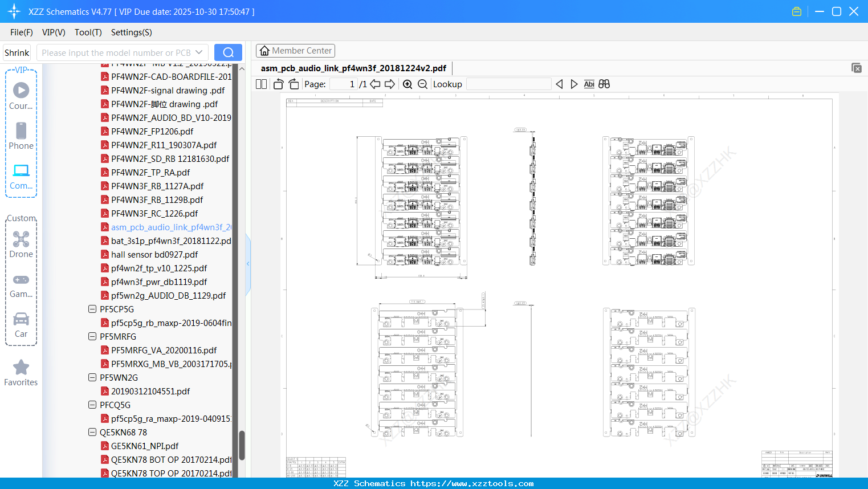The image size is (868, 489).
Task: Click the Member Center button
Action: click(x=295, y=51)
